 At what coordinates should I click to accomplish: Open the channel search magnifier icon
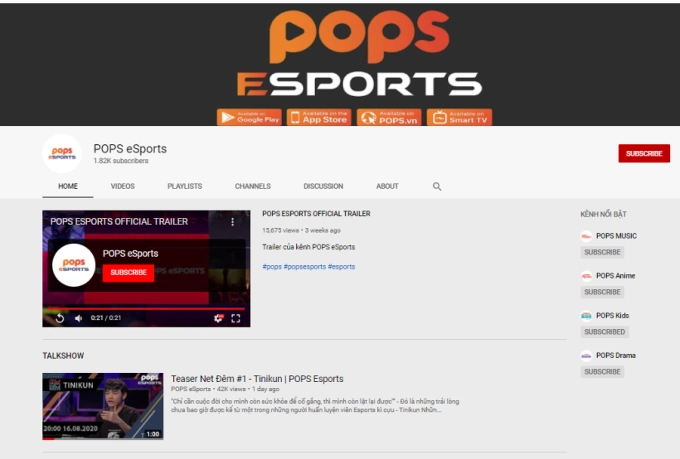pyautogui.click(x=437, y=187)
